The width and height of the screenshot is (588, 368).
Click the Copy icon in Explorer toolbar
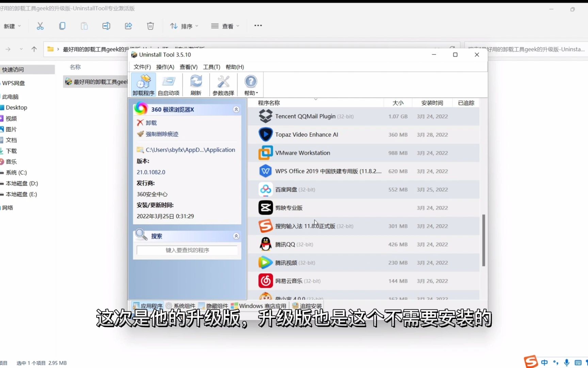tap(62, 26)
